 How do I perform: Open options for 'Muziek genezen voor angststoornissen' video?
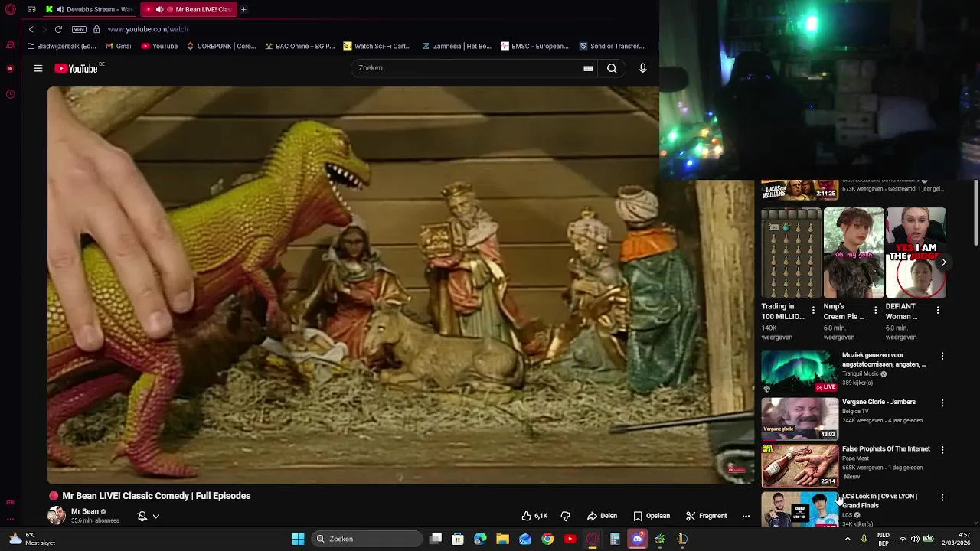click(942, 356)
